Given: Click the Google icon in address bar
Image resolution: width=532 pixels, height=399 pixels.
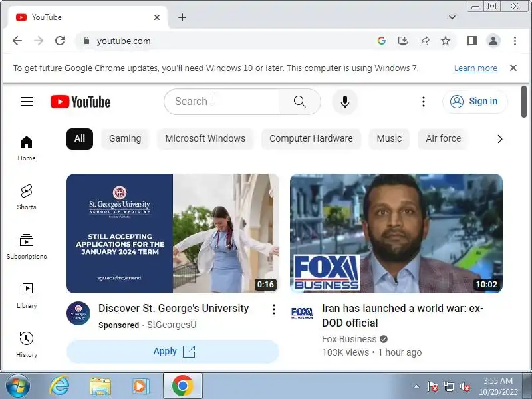Looking at the screenshot, I should [381, 41].
